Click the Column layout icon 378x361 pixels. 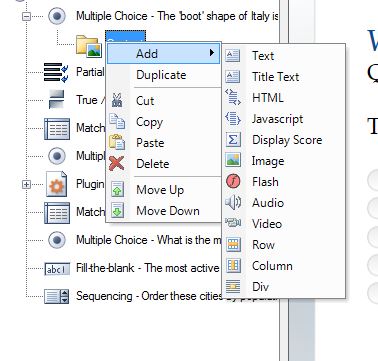coord(233,266)
